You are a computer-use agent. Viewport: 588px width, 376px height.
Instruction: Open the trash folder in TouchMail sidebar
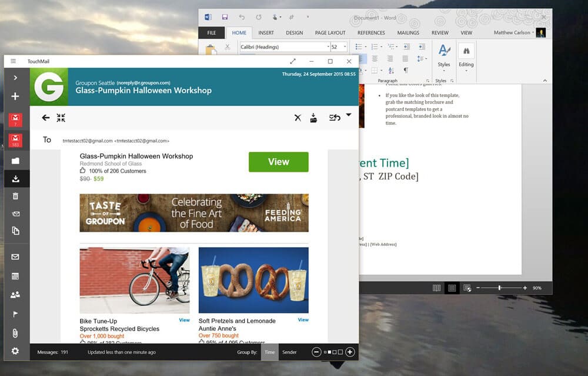click(16, 197)
